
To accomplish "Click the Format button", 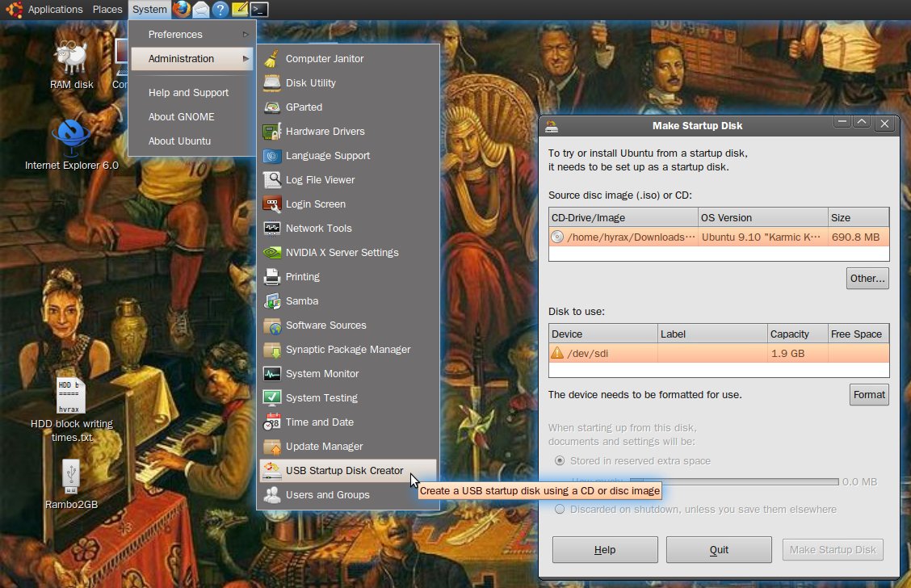I will point(869,394).
